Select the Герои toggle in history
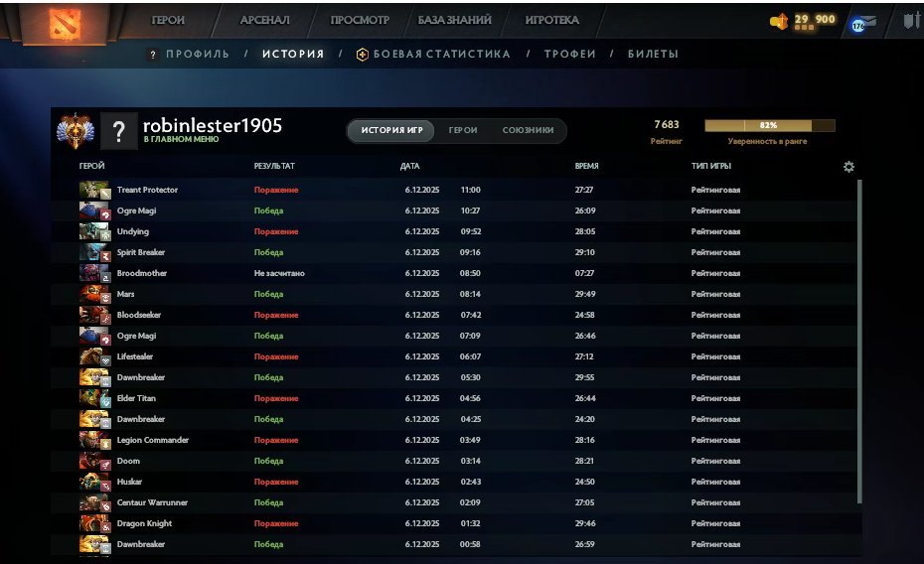 463,130
